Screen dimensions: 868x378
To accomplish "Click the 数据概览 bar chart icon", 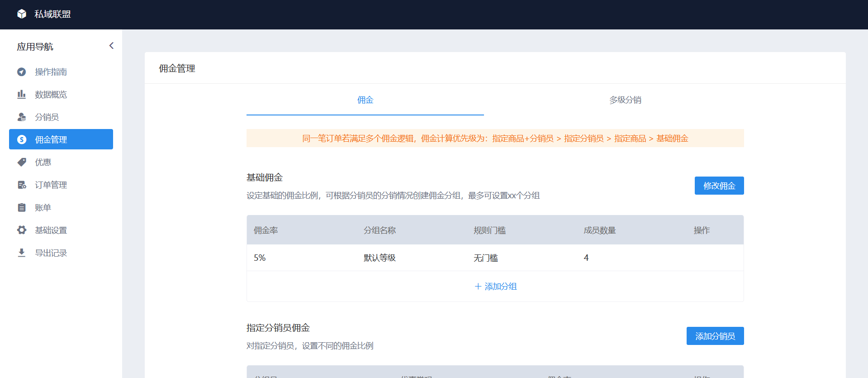I will (22, 94).
